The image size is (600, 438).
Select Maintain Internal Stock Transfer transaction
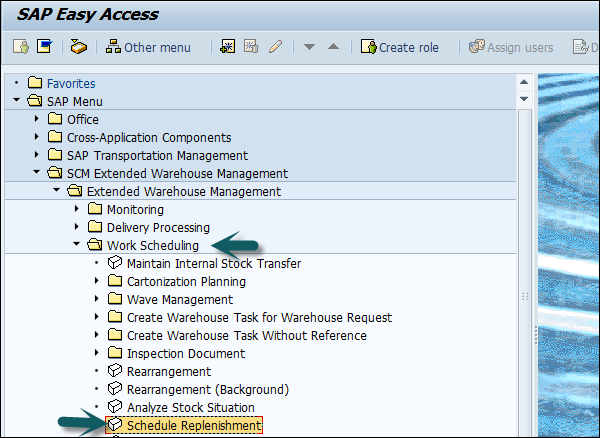click(213, 263)
